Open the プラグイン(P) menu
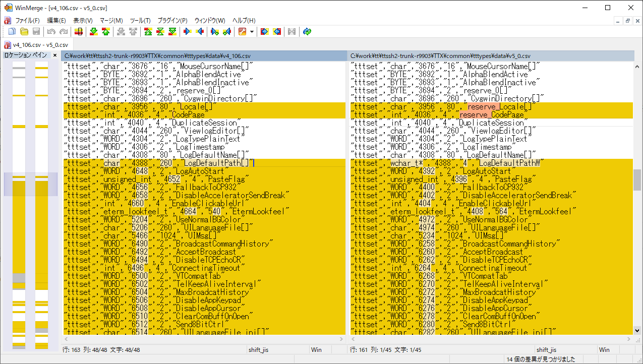The width and height of the screenshot is (643, 364). click(172, 21)
